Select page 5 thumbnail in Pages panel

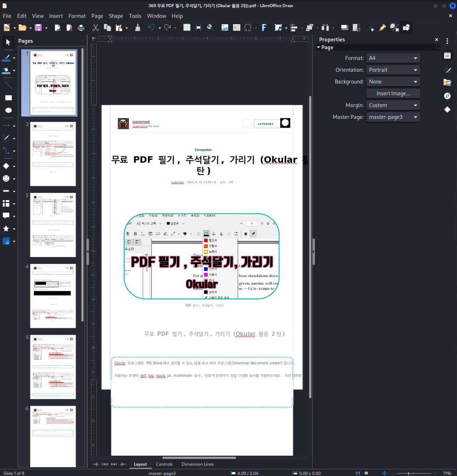point(53,367)
